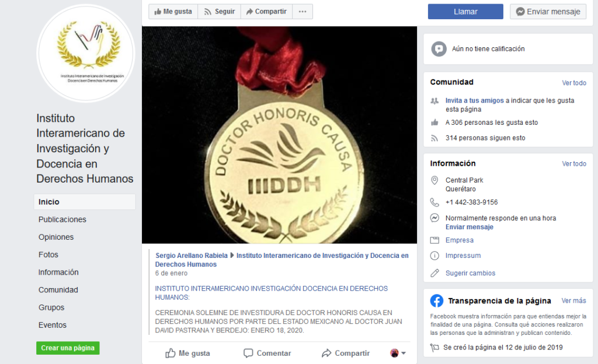
Task: Click the three-dots more options button
Action: pyautogui.click(x=303, y=12)
